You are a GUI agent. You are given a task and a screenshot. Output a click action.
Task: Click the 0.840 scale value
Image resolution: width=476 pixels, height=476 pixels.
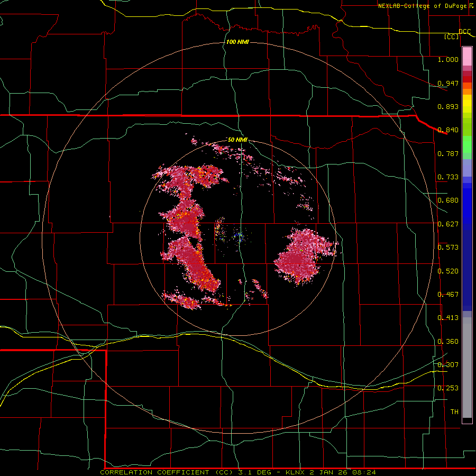448,130
